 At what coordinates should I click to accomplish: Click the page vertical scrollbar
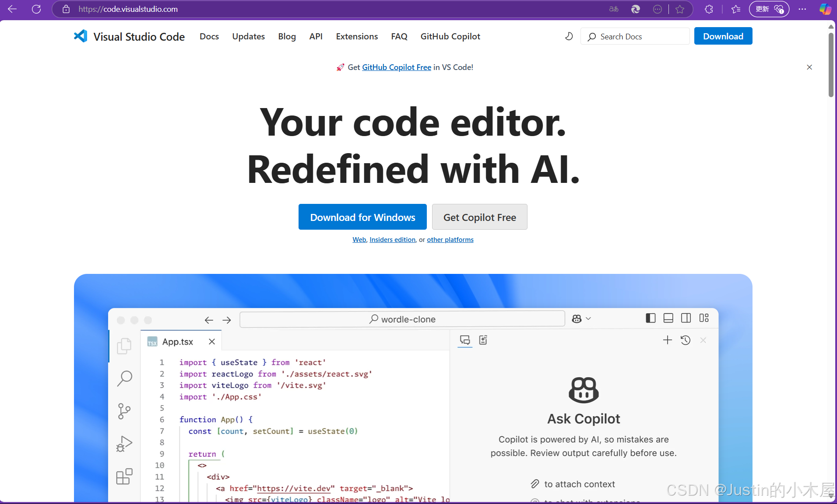pos(831,65)
